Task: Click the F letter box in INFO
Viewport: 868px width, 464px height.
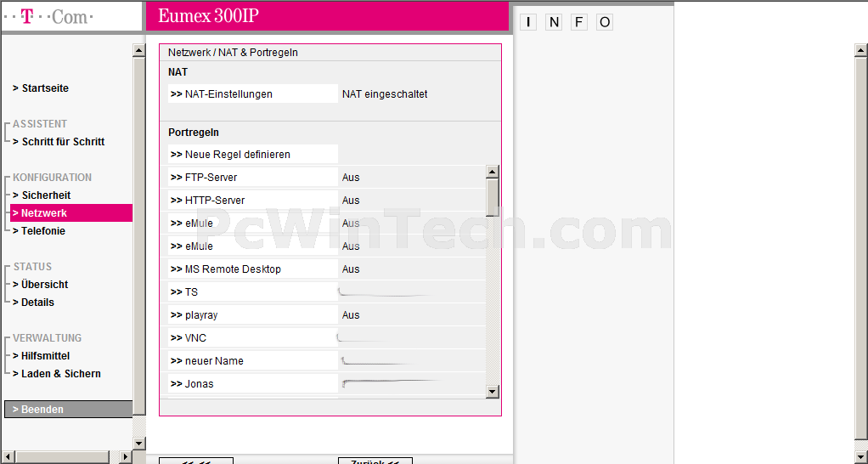Action: [x=579, y=22]
